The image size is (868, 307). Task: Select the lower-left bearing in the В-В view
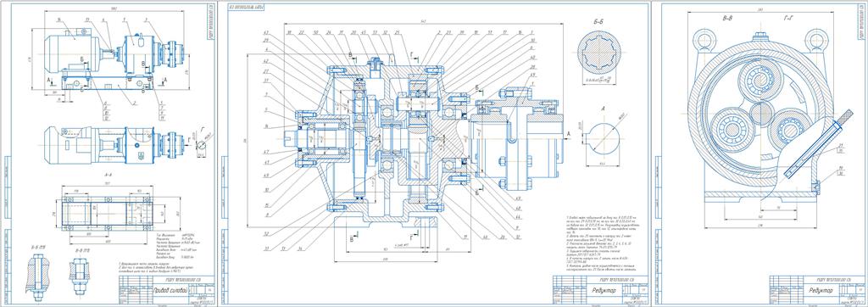coord(730,130)
